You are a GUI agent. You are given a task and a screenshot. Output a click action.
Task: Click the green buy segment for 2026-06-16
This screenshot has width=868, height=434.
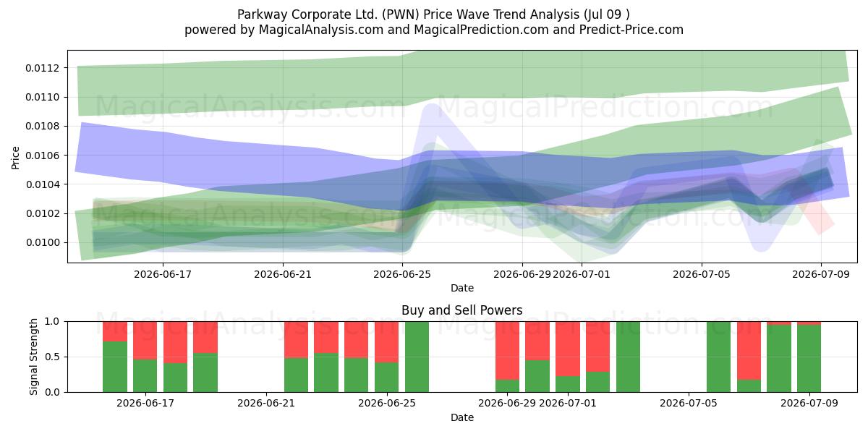pos(115,367)
